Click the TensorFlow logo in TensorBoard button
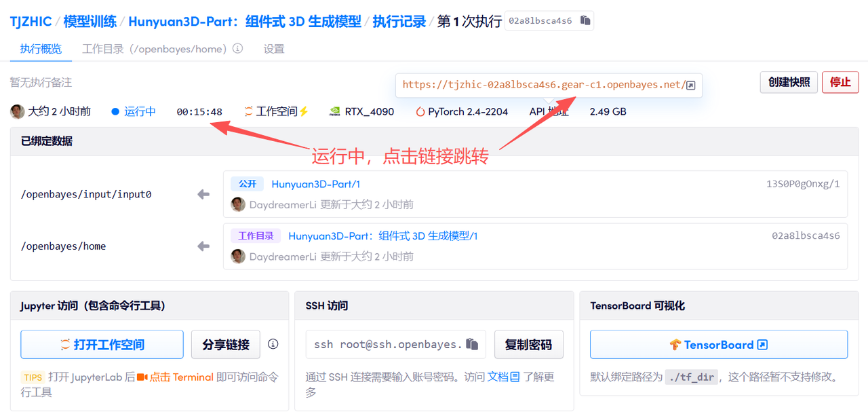This screenshot has width=868, height=416. click(x=675, y=345)
